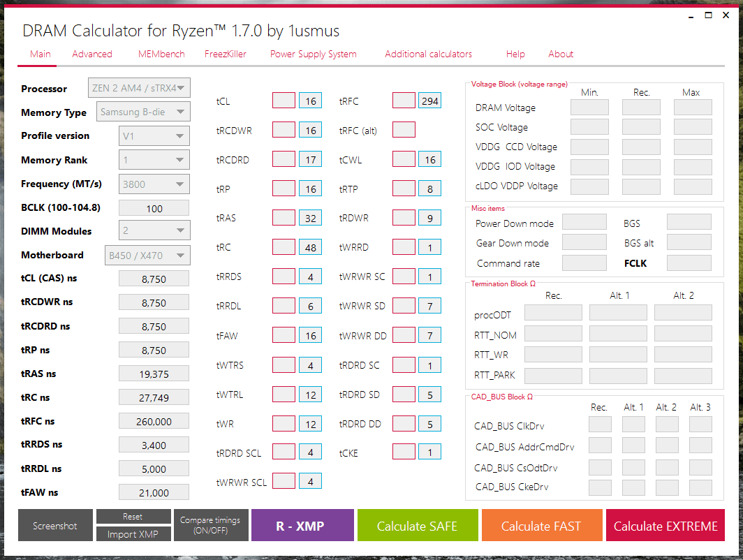Viewport: 743px width, 560px height.
Task: Click the tCL blue value box
Action: pyautogui.click(x=310, y=101)
